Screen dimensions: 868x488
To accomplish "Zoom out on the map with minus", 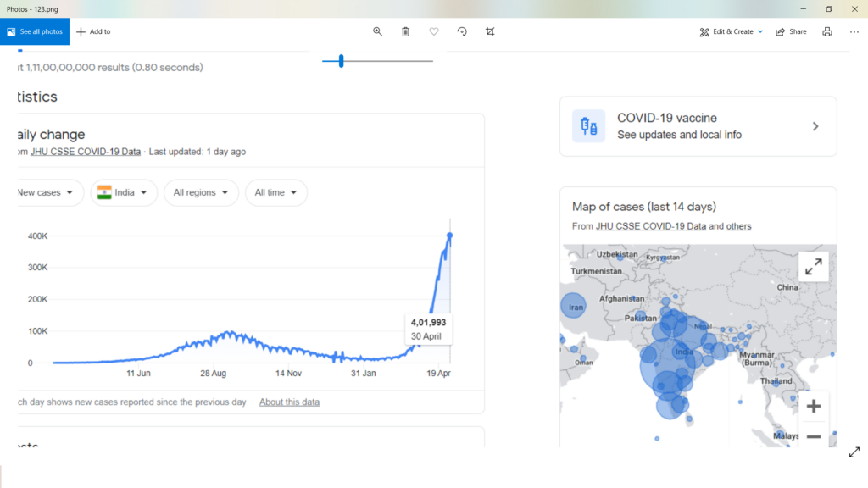I will (813, 436).
